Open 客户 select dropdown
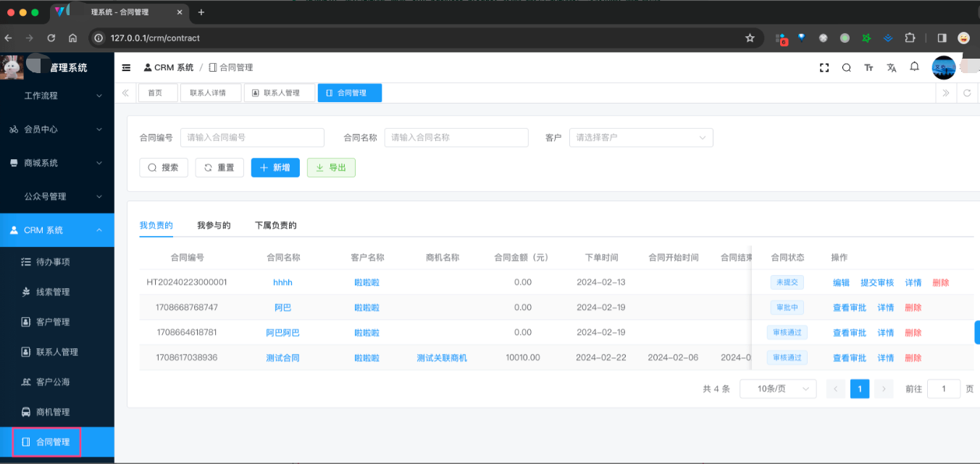Screen dimensions: 980x464 pyautogui.click(x=641, y=138)
